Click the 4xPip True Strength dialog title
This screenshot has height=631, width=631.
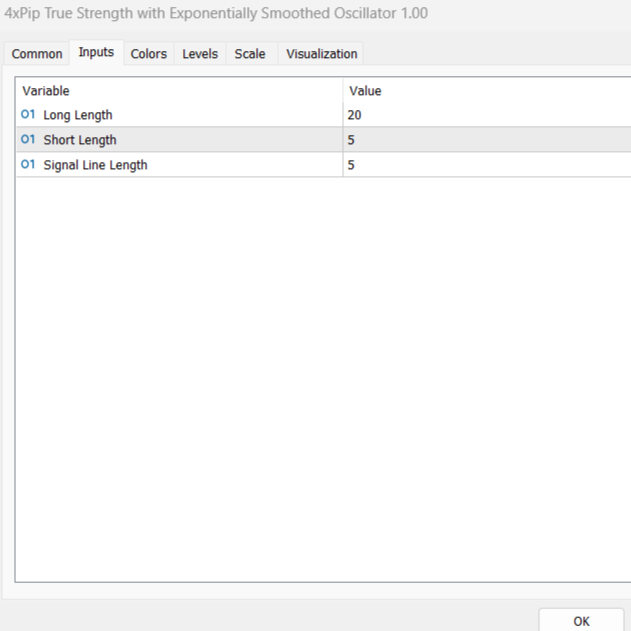click(x=216, y=15)
